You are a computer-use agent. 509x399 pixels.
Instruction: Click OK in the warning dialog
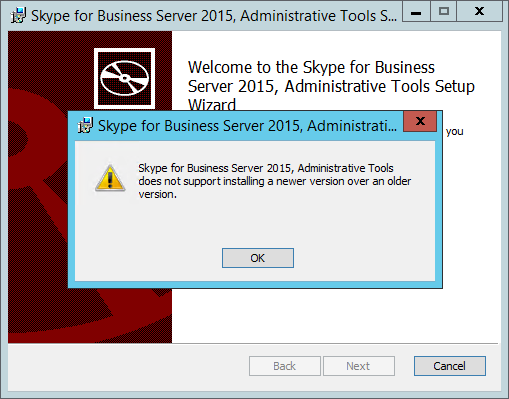pyautogui.click(x=258, y=258)
